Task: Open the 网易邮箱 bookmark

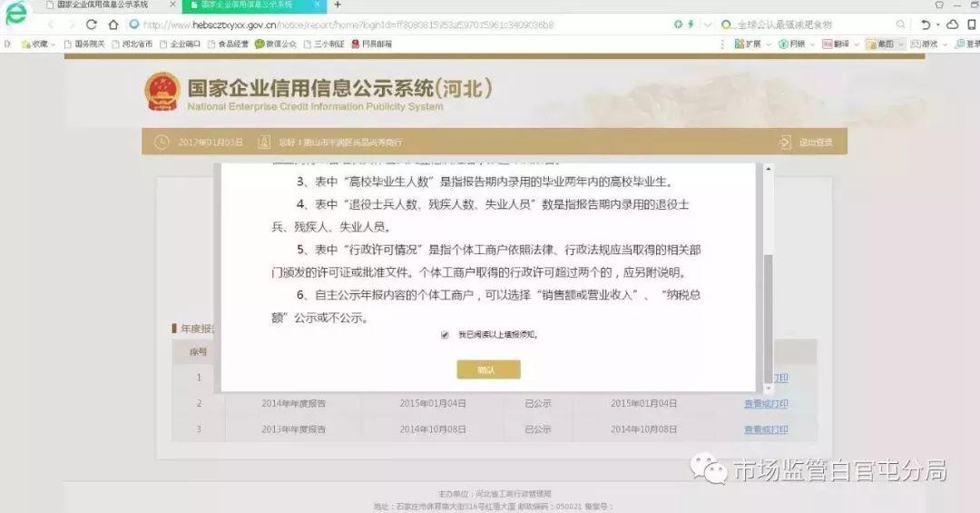Action: [372, 44]
